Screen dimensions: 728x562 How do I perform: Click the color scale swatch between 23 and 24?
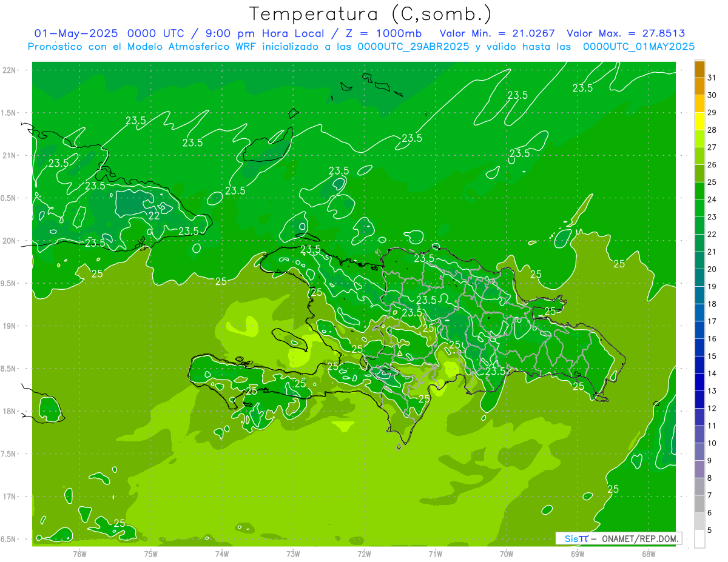click(699, 209)
